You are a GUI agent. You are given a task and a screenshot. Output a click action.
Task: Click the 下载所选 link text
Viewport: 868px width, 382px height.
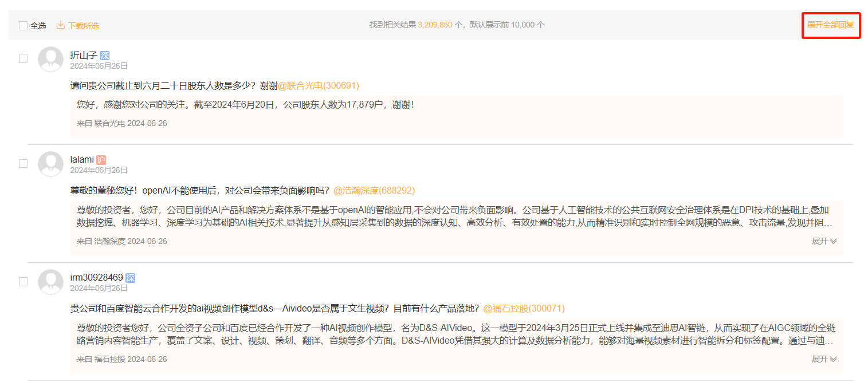point(84,26)
